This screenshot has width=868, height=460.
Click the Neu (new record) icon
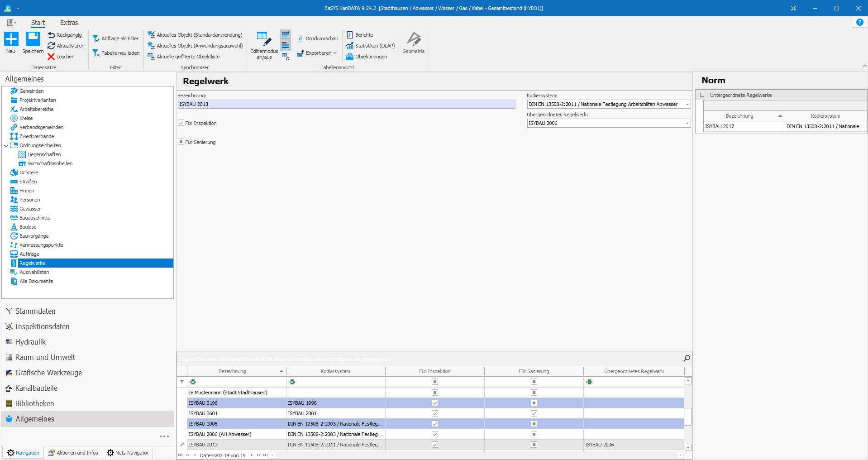pyautogui.click(x=11, y=39)
